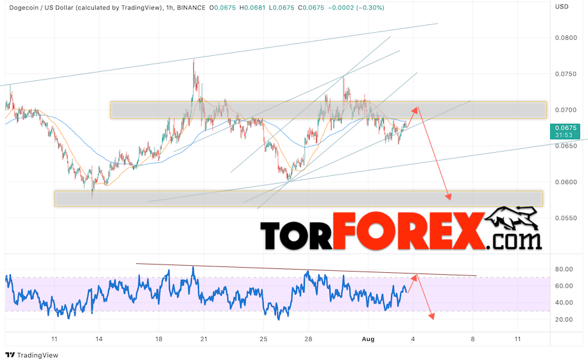Click the 0.0750 price axis label
588x364 pixels.
[566, 74]
